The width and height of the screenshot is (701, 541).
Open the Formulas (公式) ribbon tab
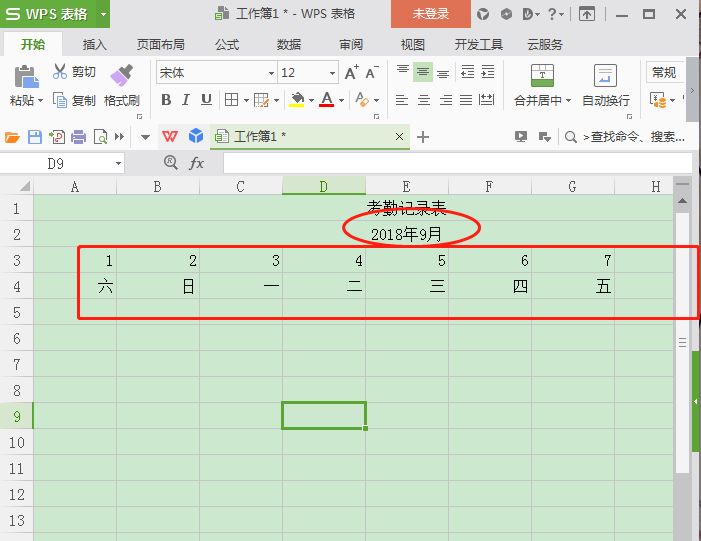pyautogui.click(x=227, y=45)
